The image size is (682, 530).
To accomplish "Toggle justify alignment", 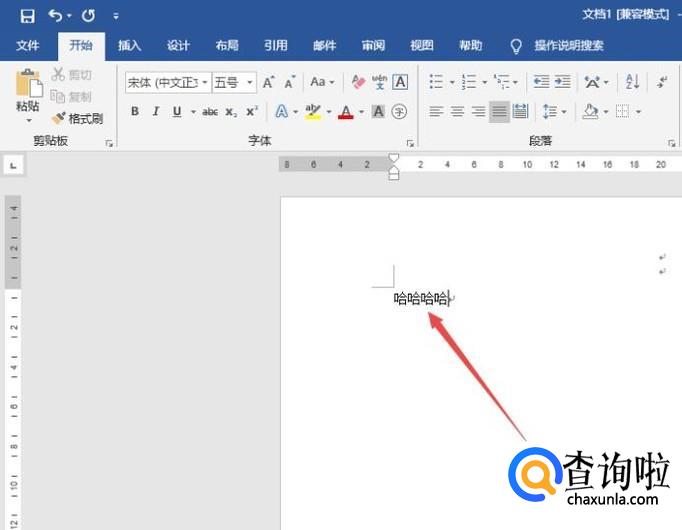I will pos(499,112).
